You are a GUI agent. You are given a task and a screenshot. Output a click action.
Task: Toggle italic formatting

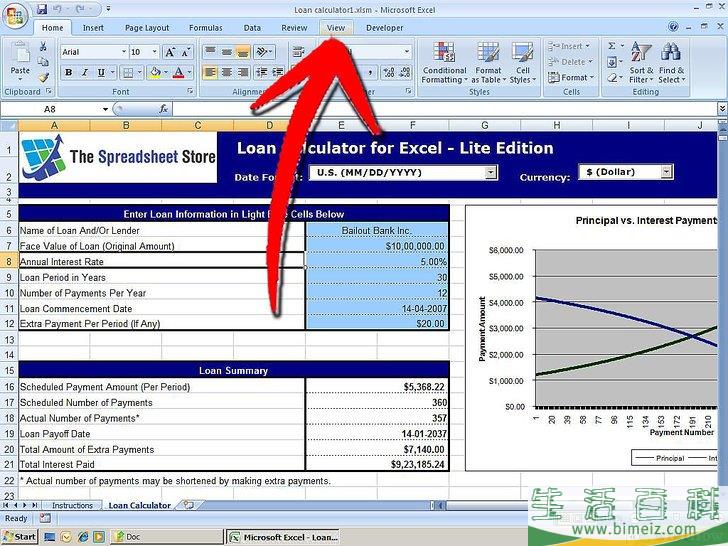tap(84, 72)
